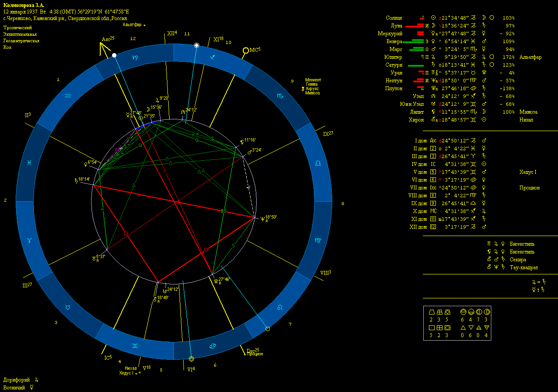Viewport: 558px width, 392px height.
Task: Select the Pluto glyph at 27°46' in chart
Action: click(x=216, y=281)
